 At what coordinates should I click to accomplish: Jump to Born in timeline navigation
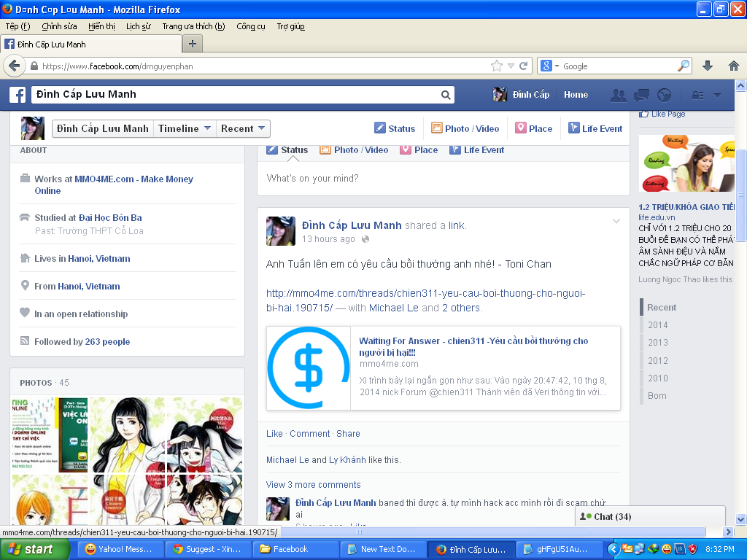pyautogui.click(x=657, y=396)
